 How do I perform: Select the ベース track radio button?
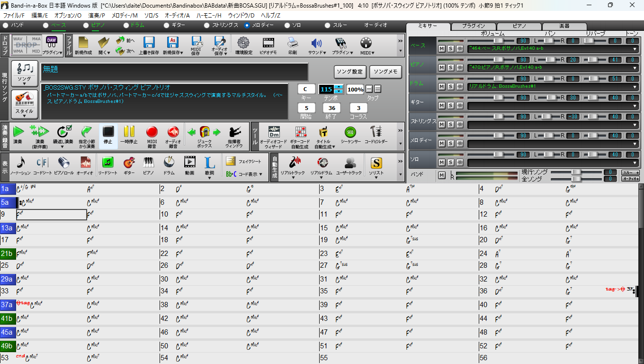[x=45, y=25]
